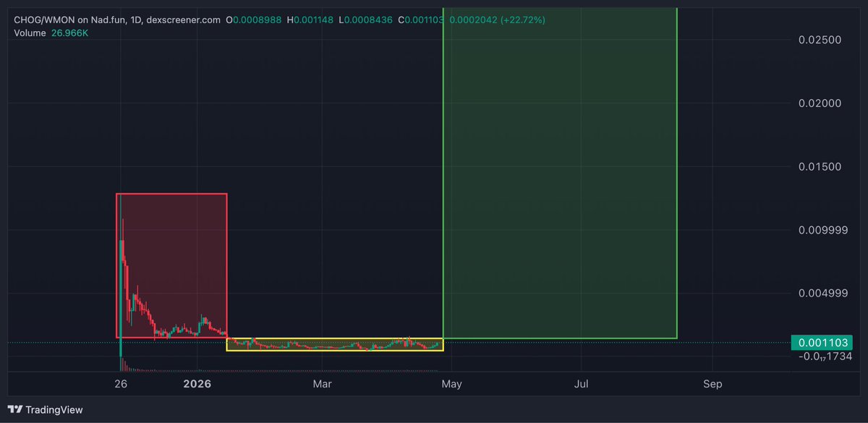Viewport: 868px width, 423px height.
Task: Click the open price O0.0008988 value
Action: point(255,20)
